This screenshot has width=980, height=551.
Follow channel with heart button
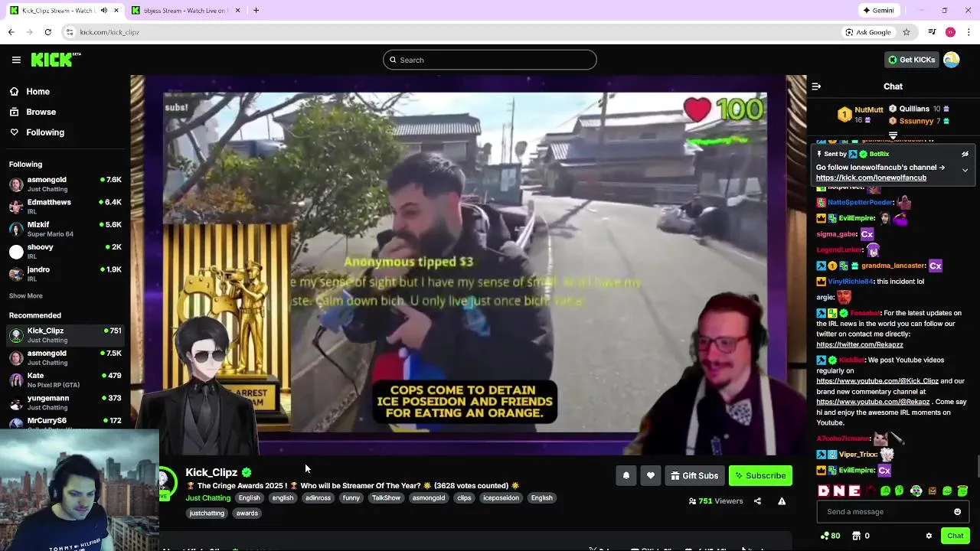(650, 476)
